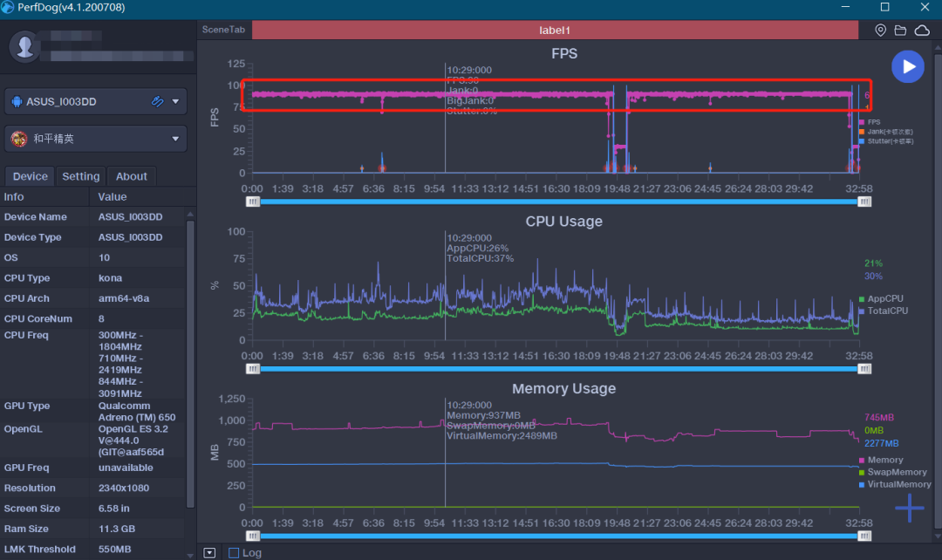
Task: Open the 和平精英 app selection dropdown
Action: [176, 139]
